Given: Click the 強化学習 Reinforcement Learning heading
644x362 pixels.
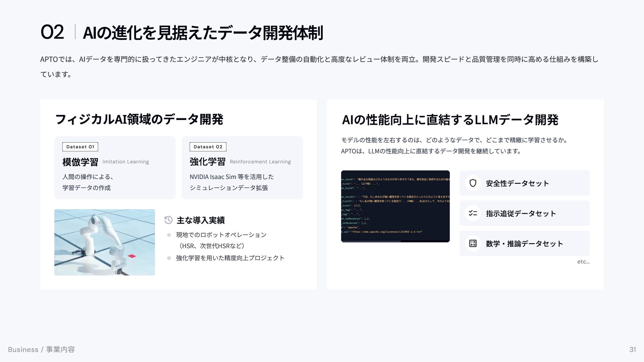Looking at the screenshot, I should coord(240,162).
